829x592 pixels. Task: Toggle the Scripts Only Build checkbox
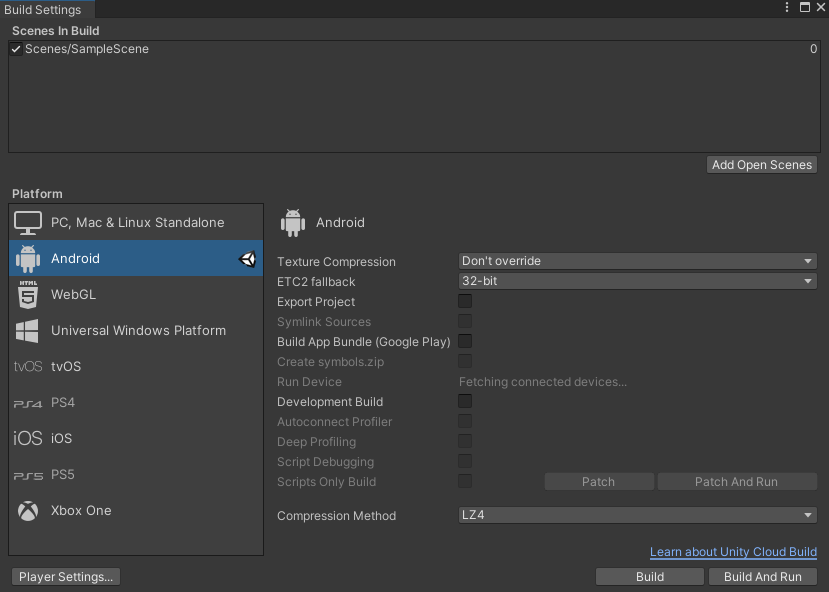tap(465, 482)
